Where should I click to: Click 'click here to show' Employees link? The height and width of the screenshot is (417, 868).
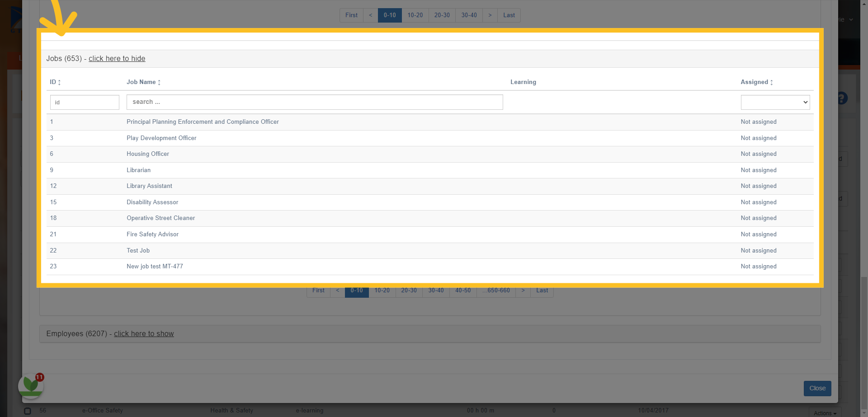(144, 334)
